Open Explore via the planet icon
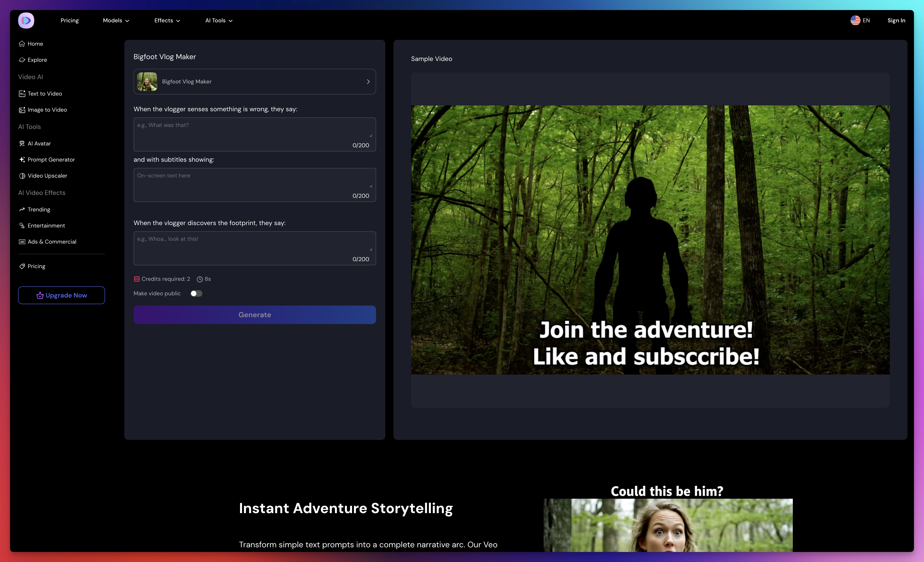Viewport: 924px width, 562px height. pos(22,60)
